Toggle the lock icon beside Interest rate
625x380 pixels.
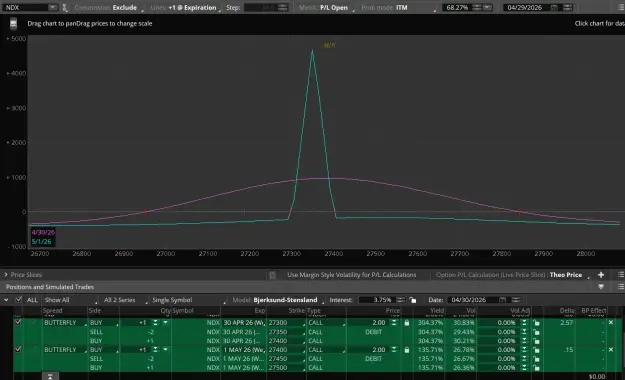[413, 300]
